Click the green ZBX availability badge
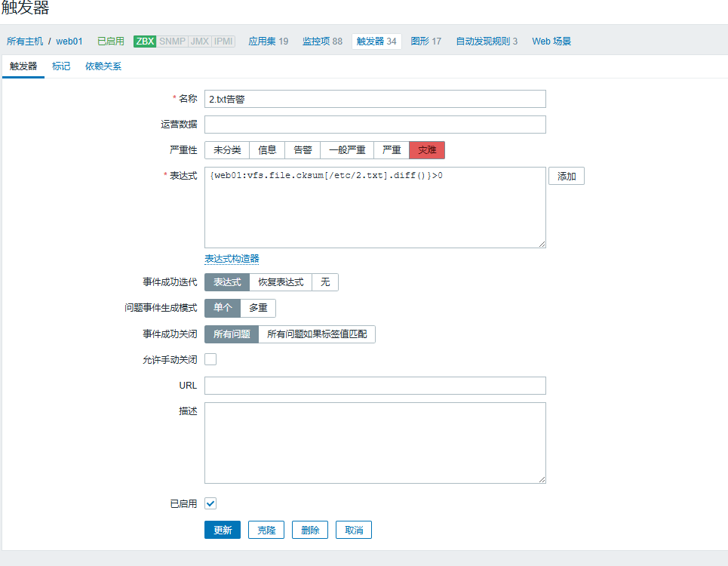 tap(145, 42)
